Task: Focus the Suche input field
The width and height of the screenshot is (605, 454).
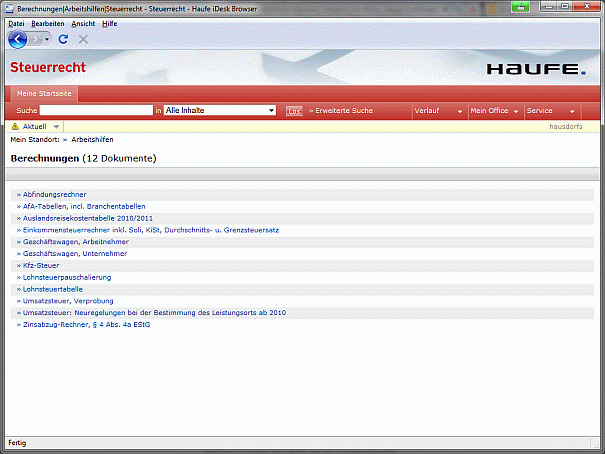Action: (96, 110)
